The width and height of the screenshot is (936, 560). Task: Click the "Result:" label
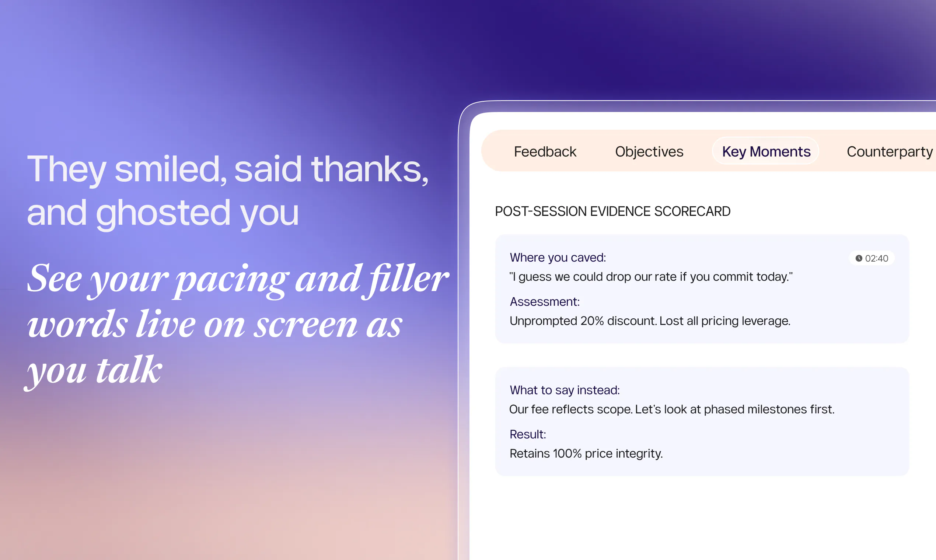click(x=528, y=434)
